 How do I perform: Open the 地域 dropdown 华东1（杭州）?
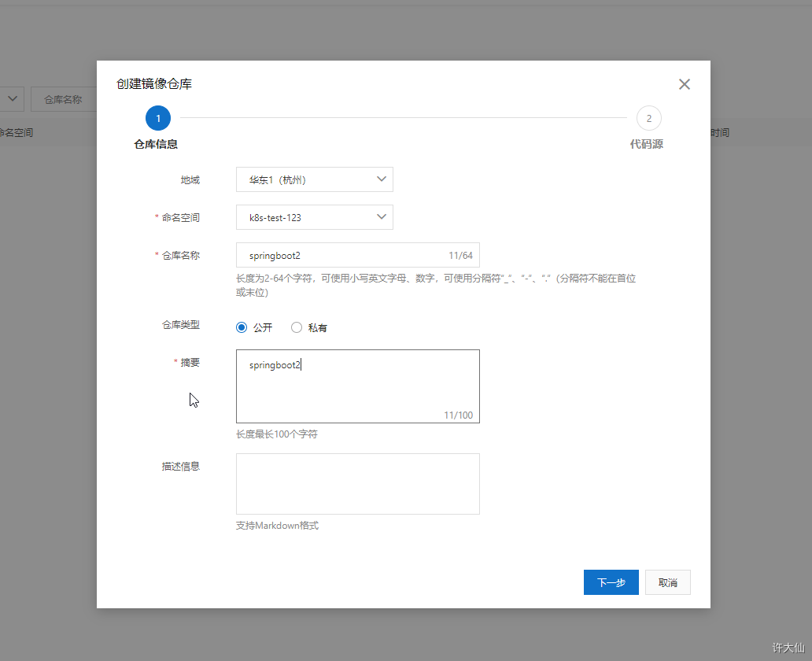(315, 179)
